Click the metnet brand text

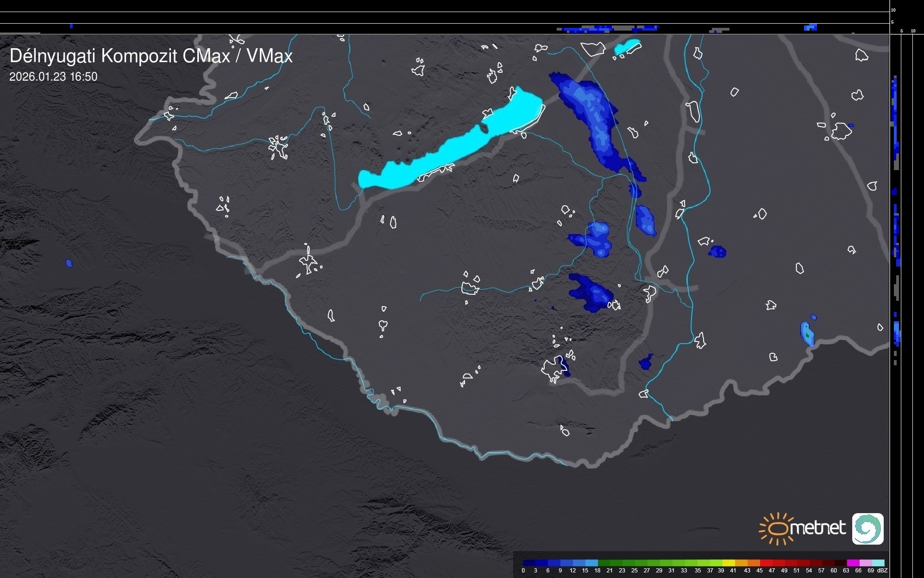click(818, 528)
